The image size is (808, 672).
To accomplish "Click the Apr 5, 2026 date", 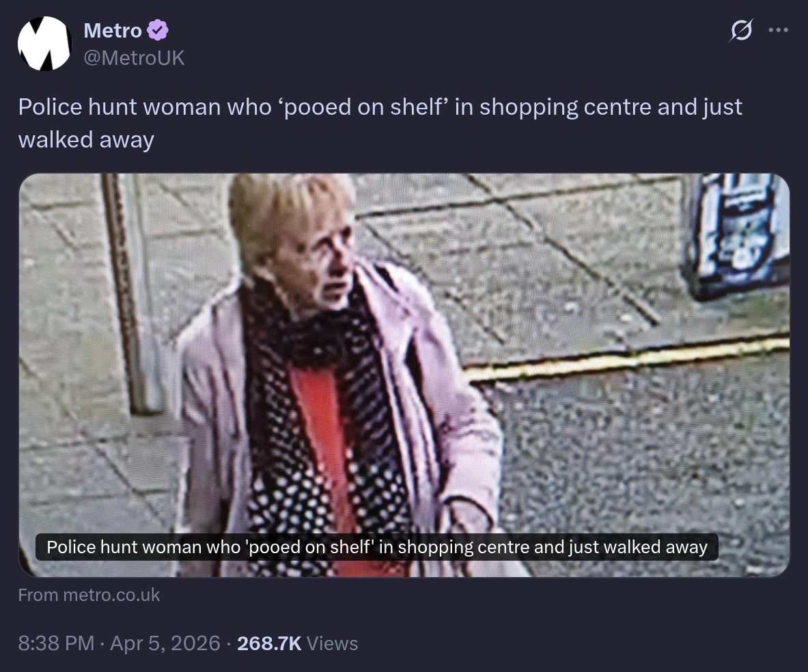I will tap(165, 643).
